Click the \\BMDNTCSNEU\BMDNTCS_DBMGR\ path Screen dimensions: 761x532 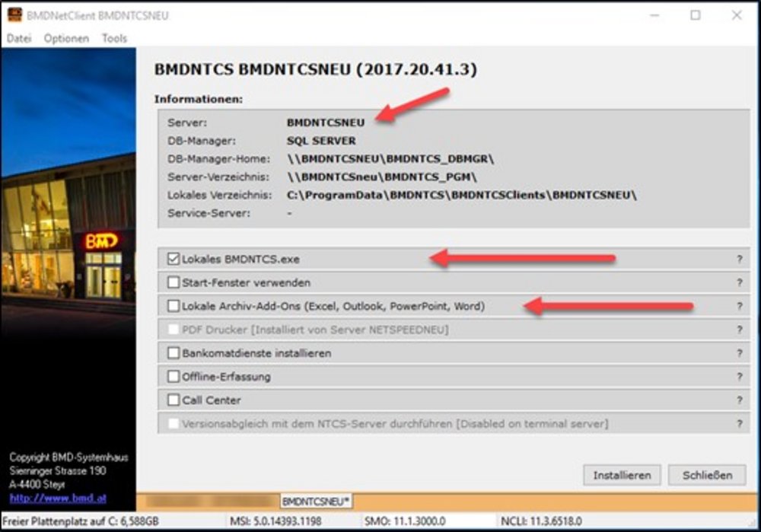(390, 159)
